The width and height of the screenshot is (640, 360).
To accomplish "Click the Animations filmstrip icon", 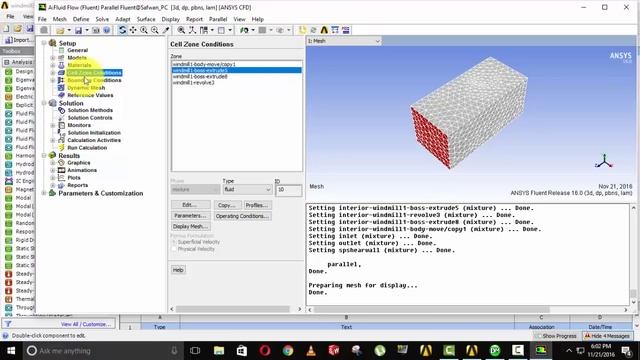I will [x=62, y=170].
